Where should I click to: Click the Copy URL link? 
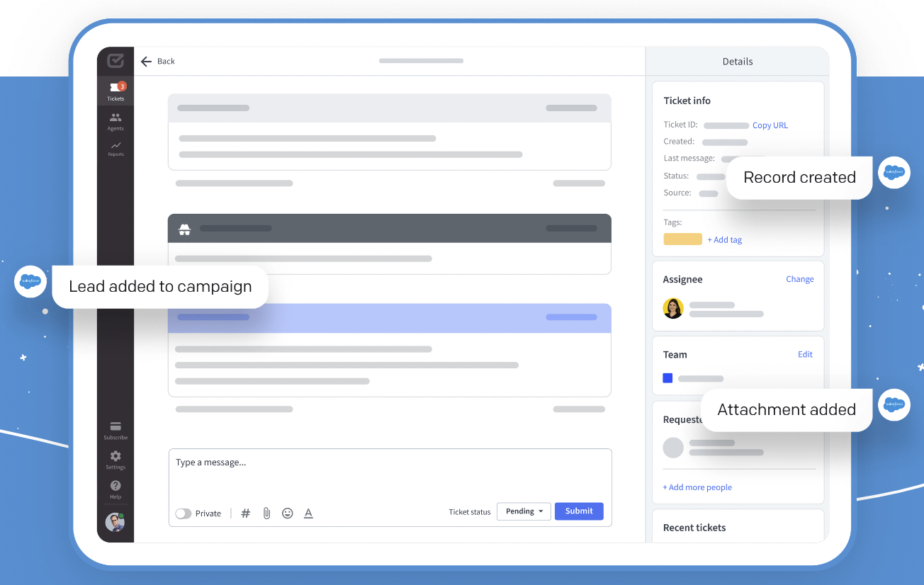click(770, 125)
